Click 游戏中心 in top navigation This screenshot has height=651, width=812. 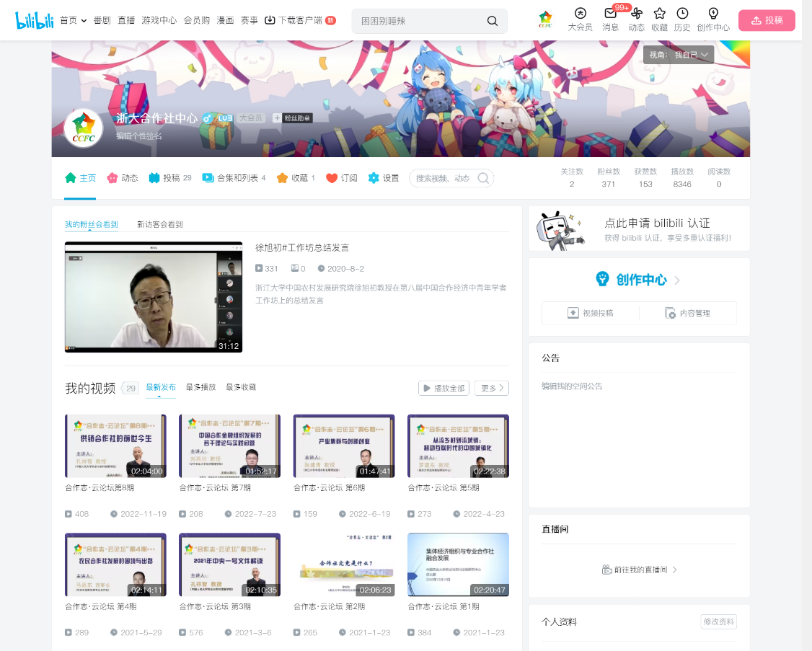(159, 20)
